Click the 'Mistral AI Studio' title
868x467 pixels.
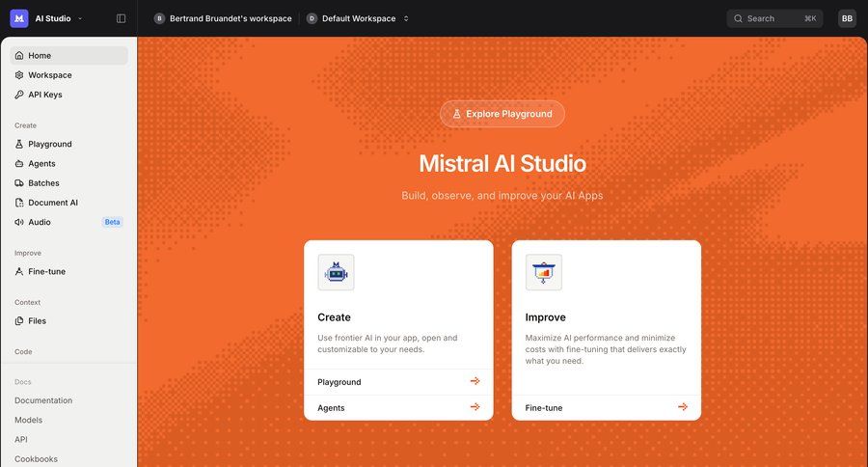point(502,163)
